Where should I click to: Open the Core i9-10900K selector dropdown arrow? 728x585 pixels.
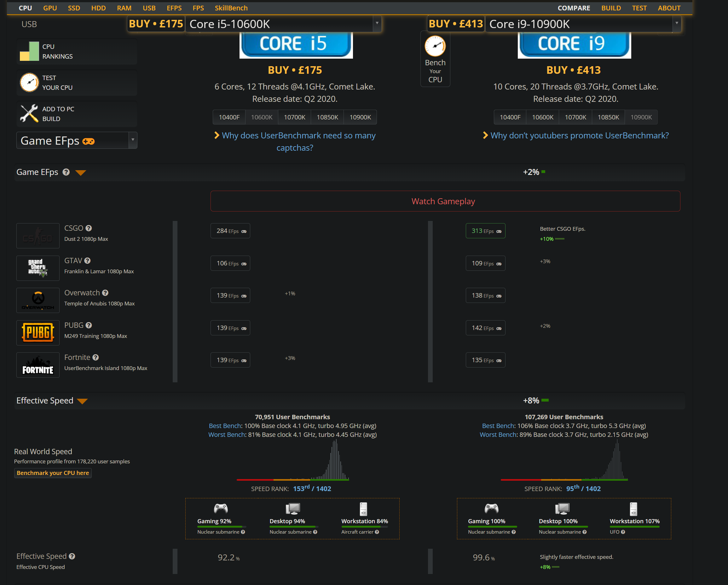[677, 24]
